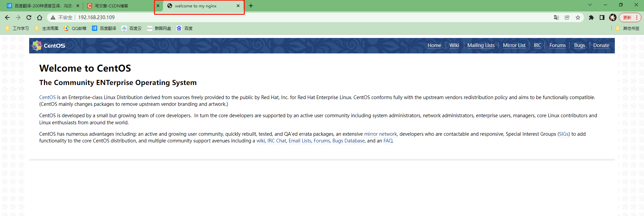The width and height of the screenshot is (644, 216).
Task: Open the Donate header link
Action: pyautogui.click(x=601, y=45)
